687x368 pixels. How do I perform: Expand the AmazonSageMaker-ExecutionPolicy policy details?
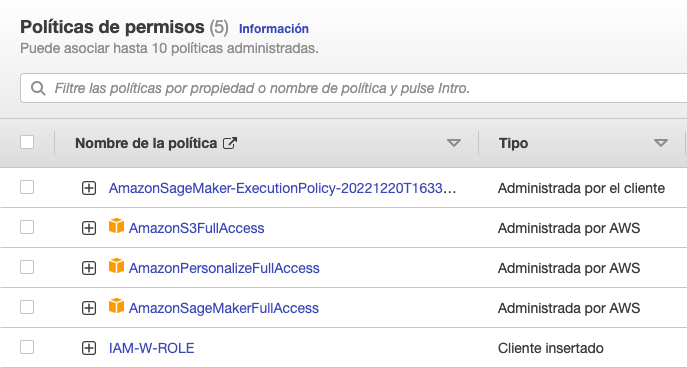(89, 188)
